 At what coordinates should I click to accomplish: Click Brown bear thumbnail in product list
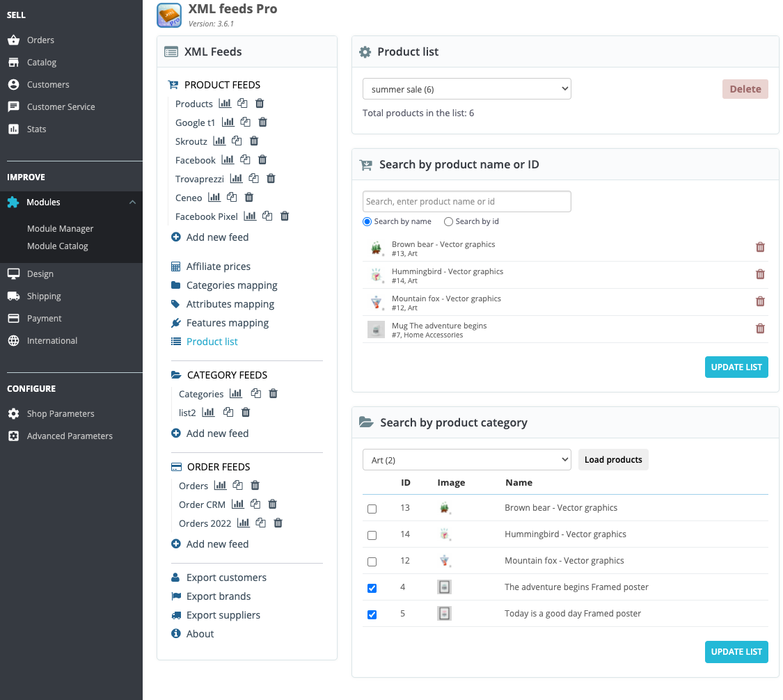[x=376, y=248]
